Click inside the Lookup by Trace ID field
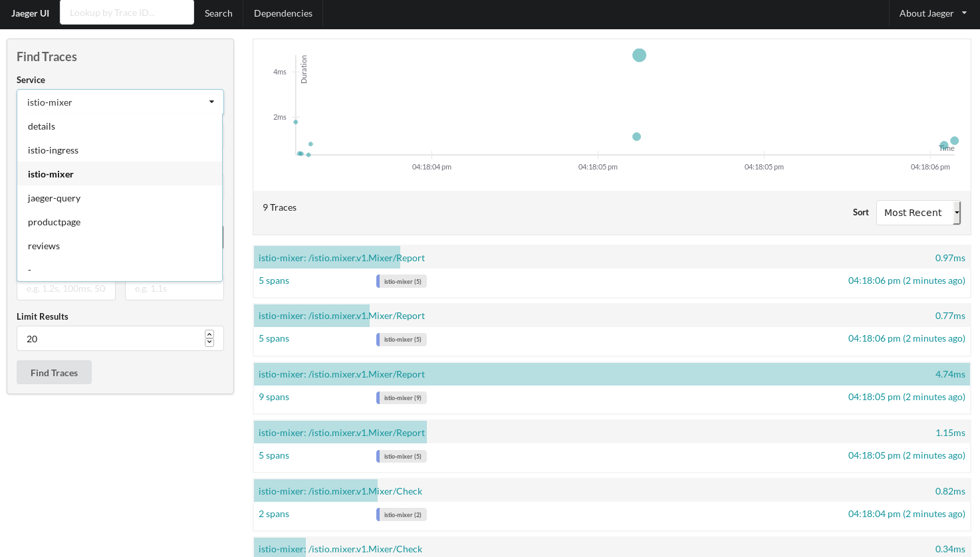The image size is (980, 557). tap(126, 12)
